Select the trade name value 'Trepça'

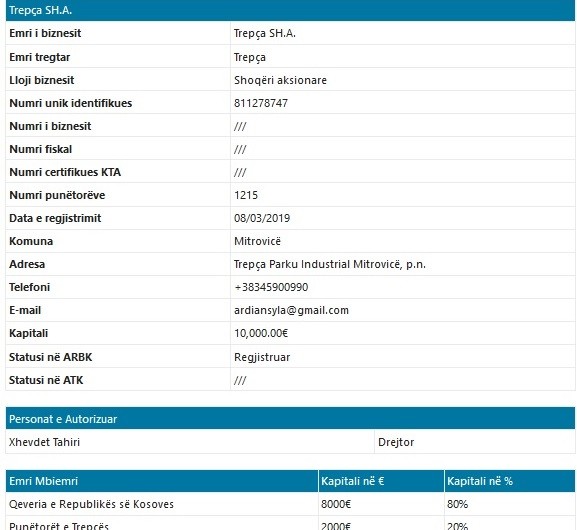(250, 57)
